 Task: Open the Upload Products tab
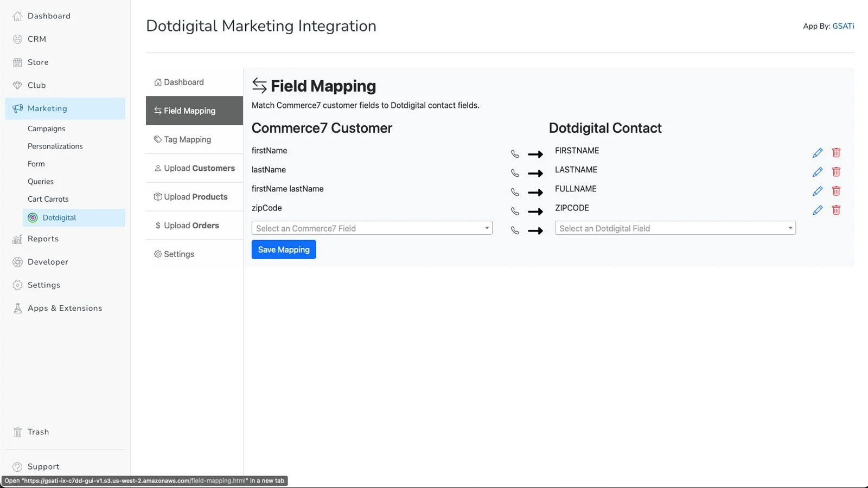[x=194, y=197]
